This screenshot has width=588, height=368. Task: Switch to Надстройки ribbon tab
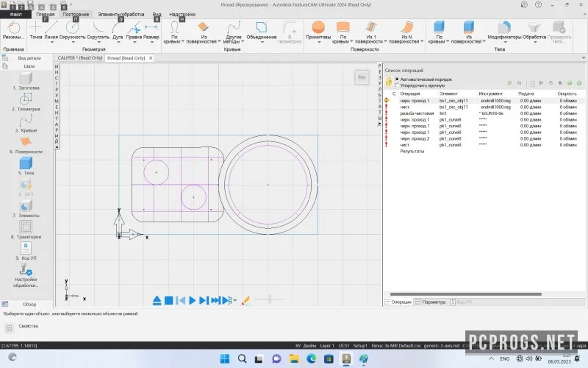[182, 14]
